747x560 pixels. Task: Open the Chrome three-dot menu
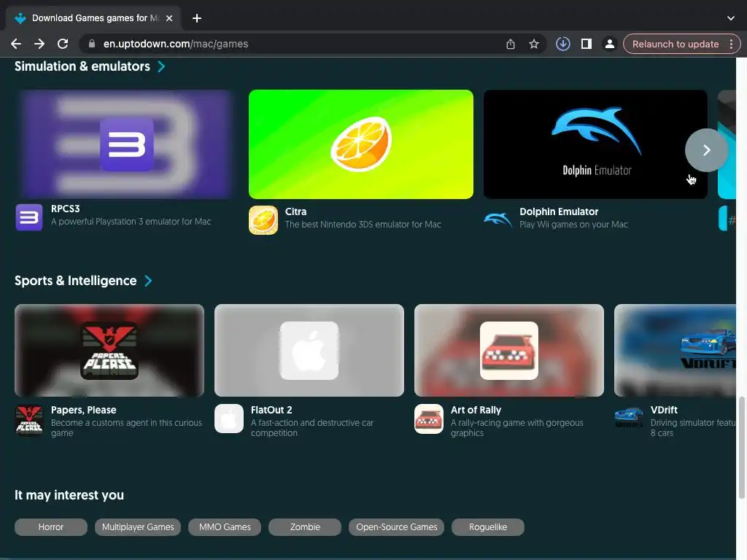731,44
